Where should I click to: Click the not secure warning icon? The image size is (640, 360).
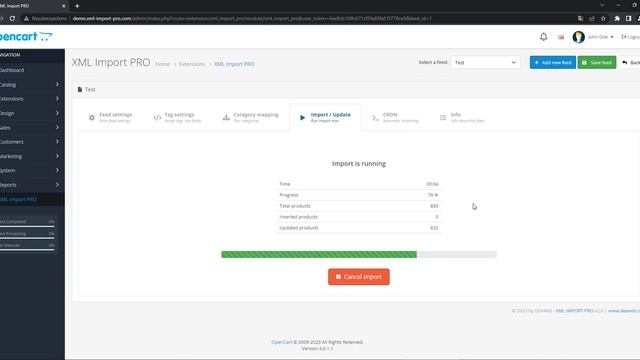(x=26, y=18)
